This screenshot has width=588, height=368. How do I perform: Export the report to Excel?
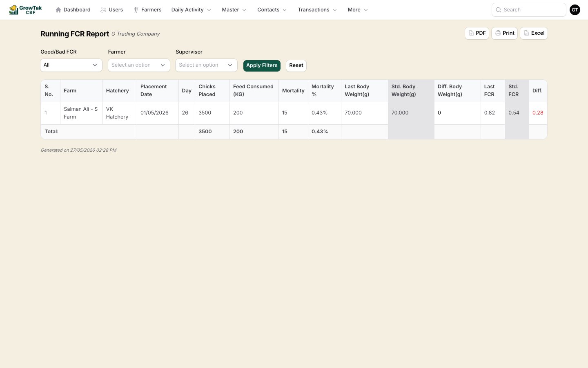534,33
